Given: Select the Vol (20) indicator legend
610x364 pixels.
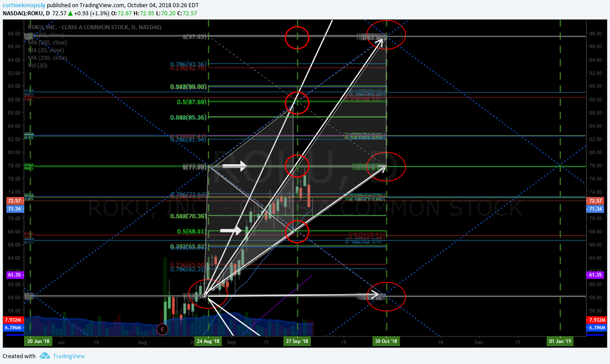Looking at the screenshot, I should [x=37, y=65].
